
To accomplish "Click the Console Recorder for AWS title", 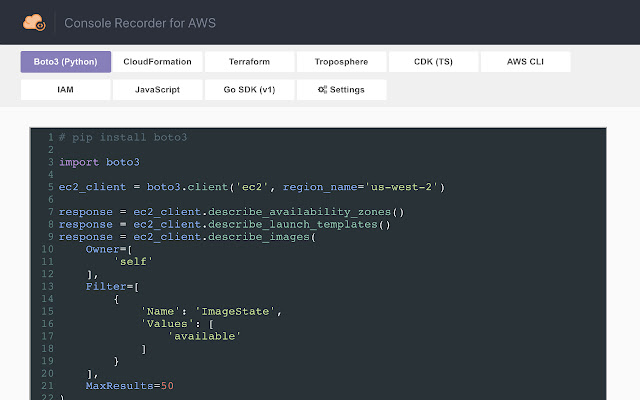I will pyautogui.click(x=140, y=22).
